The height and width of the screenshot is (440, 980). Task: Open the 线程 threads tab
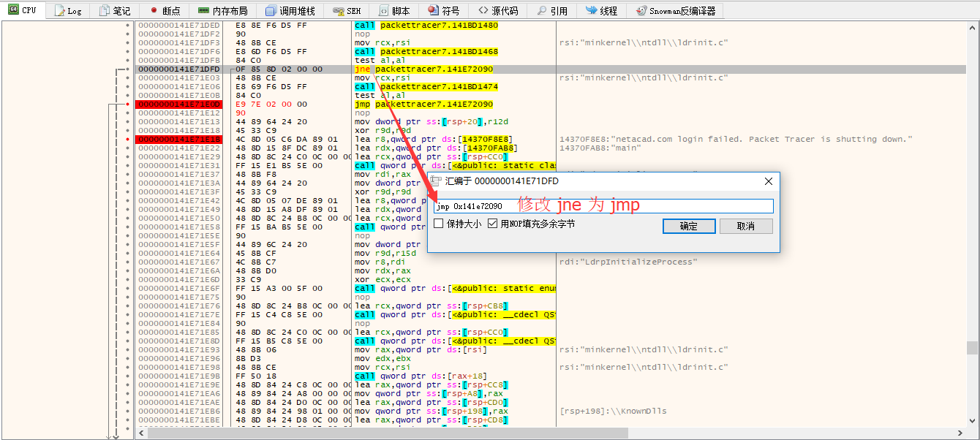(x=602, y=11)
